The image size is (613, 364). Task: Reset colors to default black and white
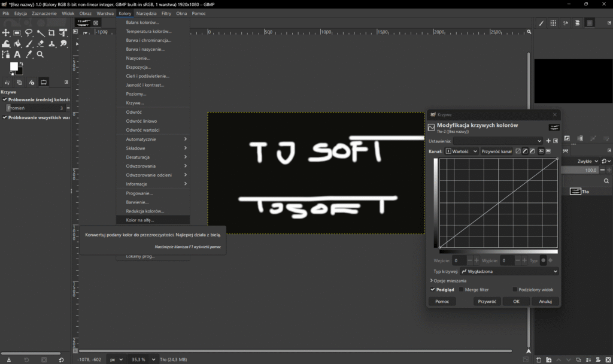12,74
